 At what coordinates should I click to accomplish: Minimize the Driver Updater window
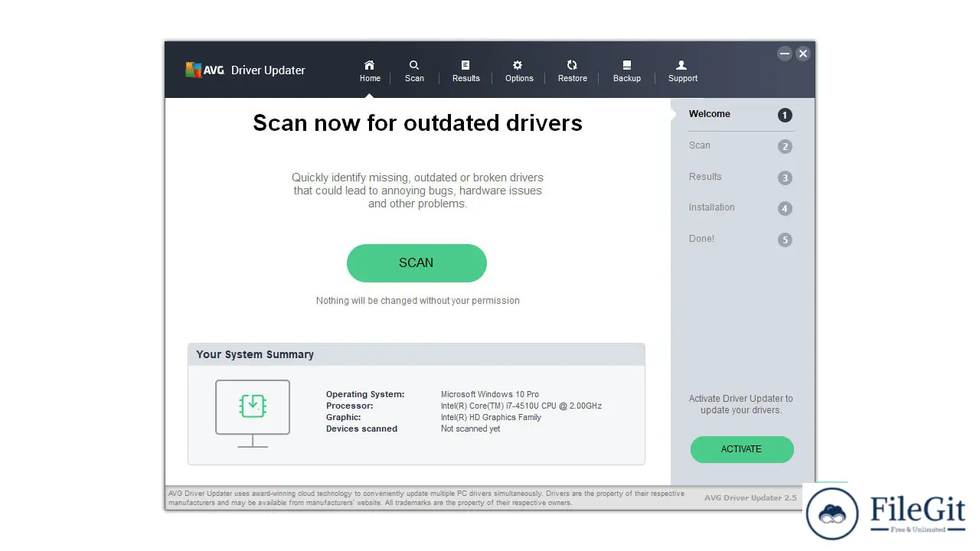[x=785, y=54]
